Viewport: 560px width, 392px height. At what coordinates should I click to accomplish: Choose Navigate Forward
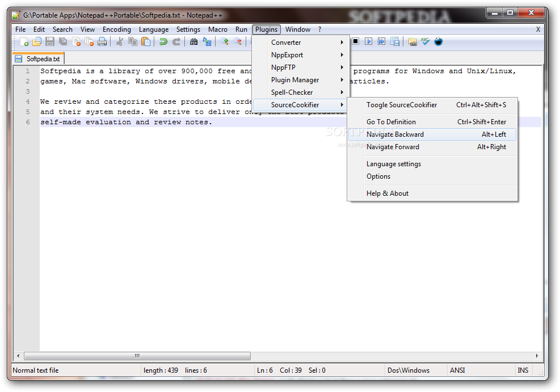coord(432,147)
